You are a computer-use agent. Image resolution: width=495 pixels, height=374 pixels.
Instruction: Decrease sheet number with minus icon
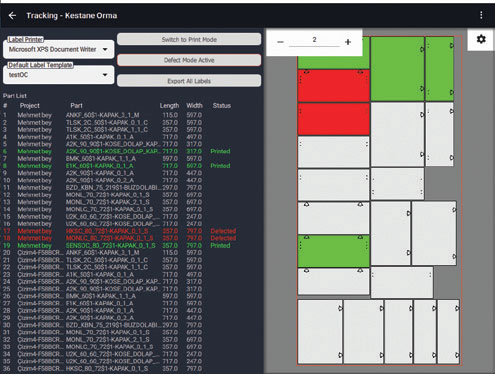[280, 42]
